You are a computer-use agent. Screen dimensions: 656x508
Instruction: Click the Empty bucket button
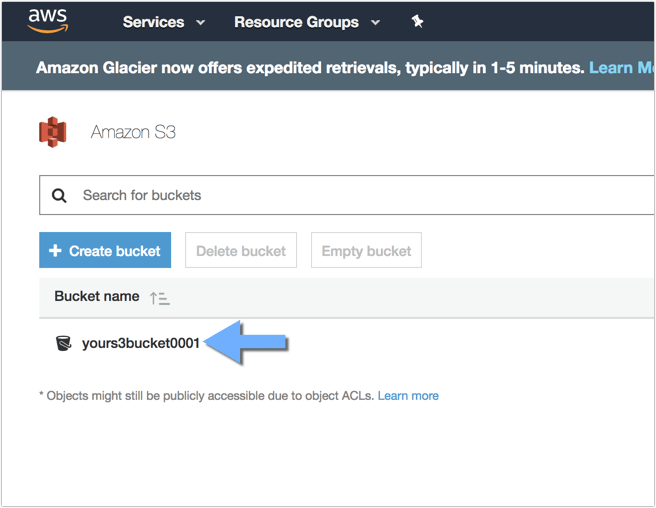click(366, 250)
